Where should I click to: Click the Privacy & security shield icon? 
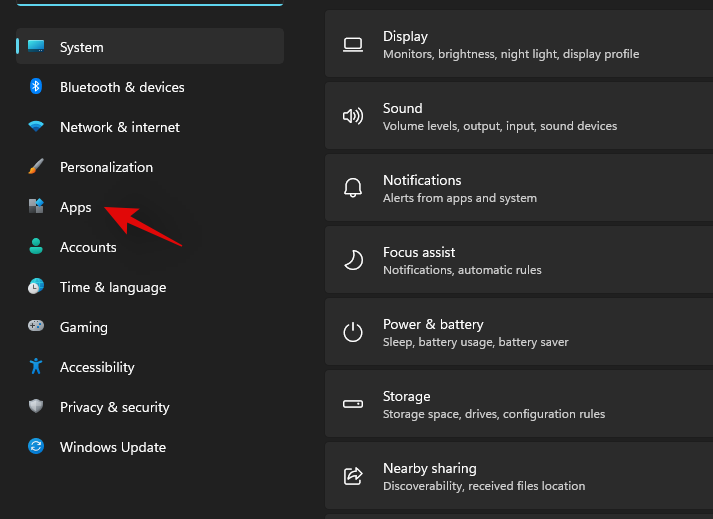[36, 407]
